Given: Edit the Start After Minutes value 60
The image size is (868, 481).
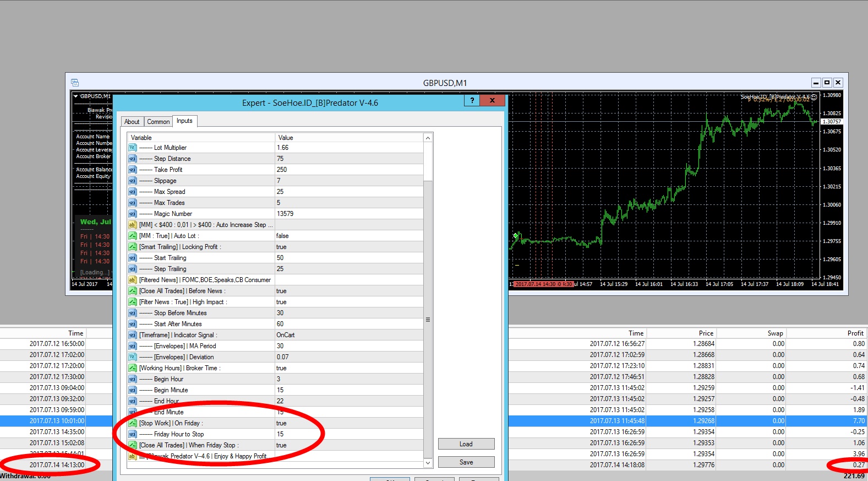Looking at the screenshot, I should (x=349, y=324).
